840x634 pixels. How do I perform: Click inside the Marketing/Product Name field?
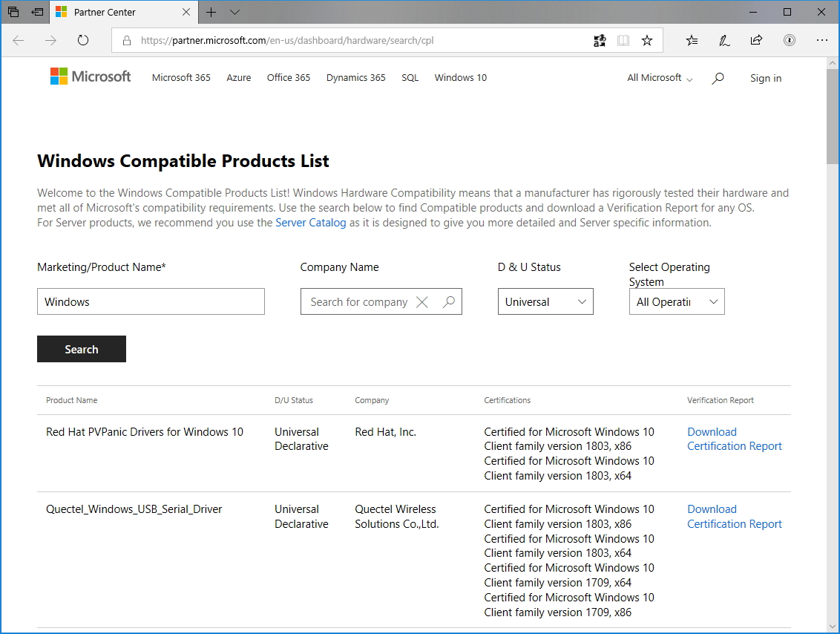tap(151, 301)
